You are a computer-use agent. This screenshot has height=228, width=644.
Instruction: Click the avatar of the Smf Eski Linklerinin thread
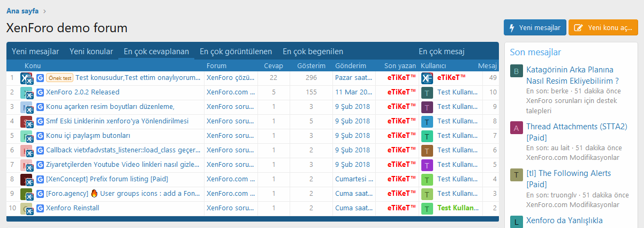[27, 122]
